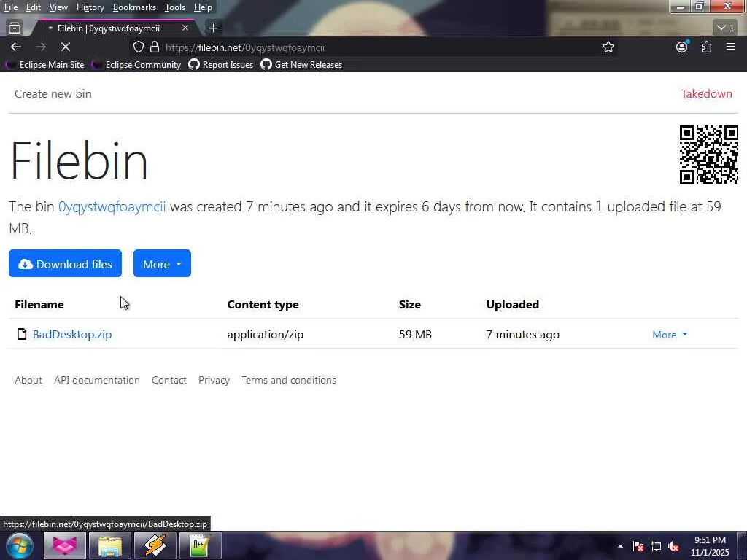The width and height of the screenshot is (747, 560).
Task: Open the BadDesktop.zip file link
Action: tap(72, 334)
